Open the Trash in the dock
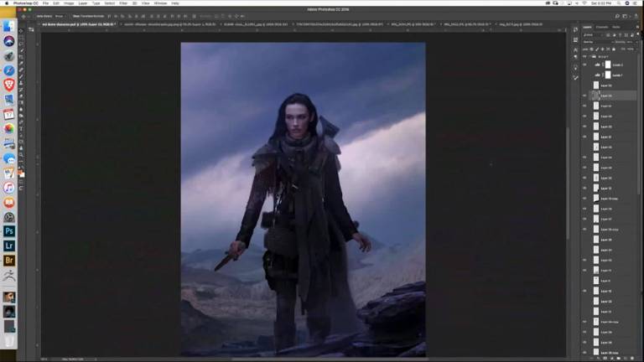The width and height of the screenshot is (644, 362). [9, 341]
